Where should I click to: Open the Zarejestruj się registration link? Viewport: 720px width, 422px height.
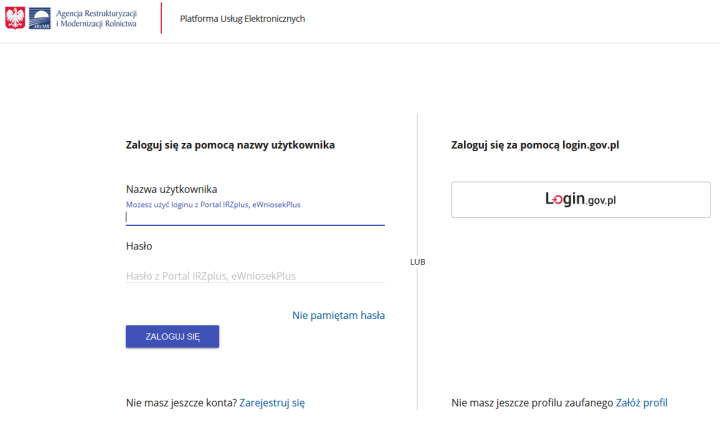point(272,403)
